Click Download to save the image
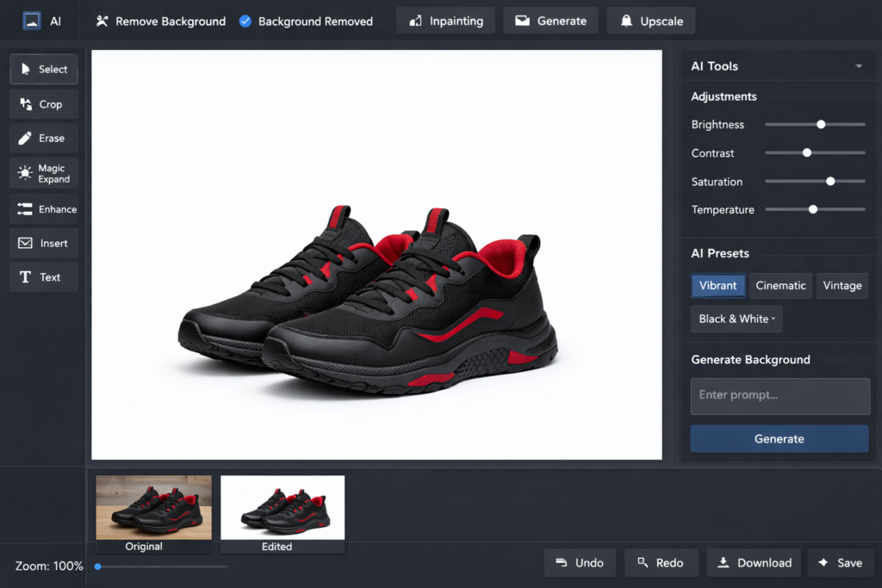This screenshot has height=588, width=882. pos(754,562)
